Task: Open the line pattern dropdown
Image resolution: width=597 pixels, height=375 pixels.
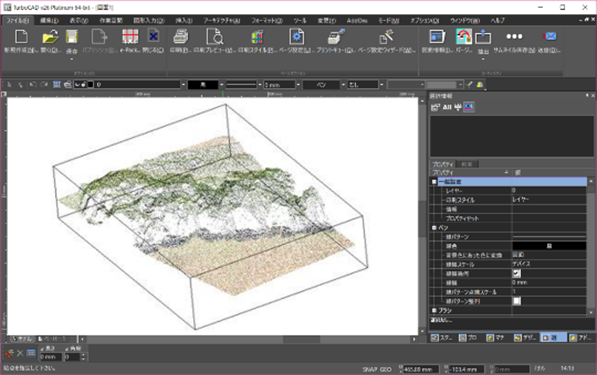Action: point(260,85)
